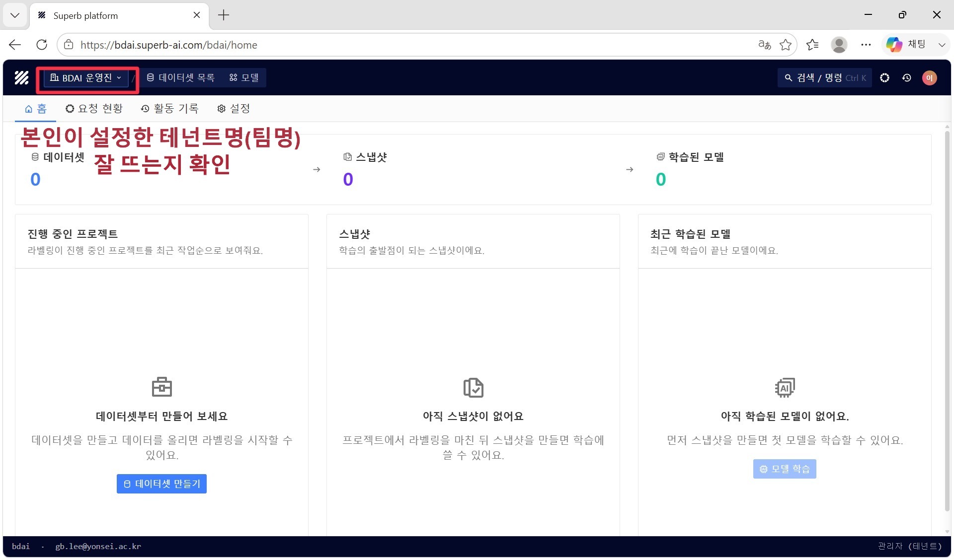Image resolution: width=954 pixels, height=560 pixels.
Task: Go back with the browser back arrow
Action: pyautogui.click(x=15, y=45)
